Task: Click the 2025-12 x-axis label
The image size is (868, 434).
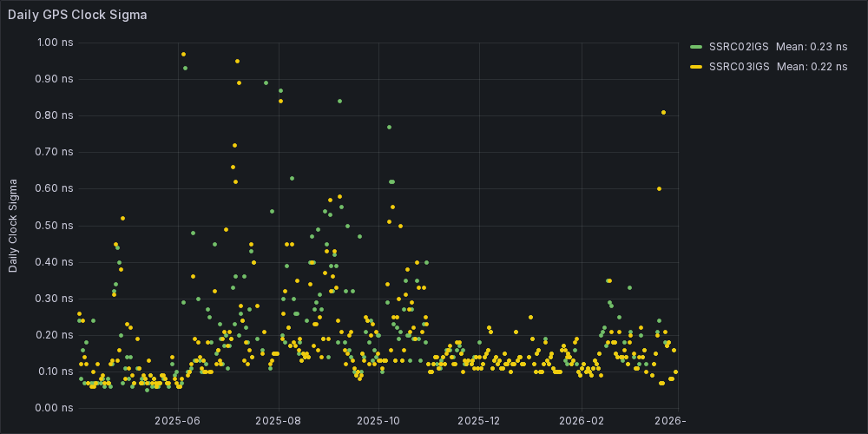Action: pos(480,420)
